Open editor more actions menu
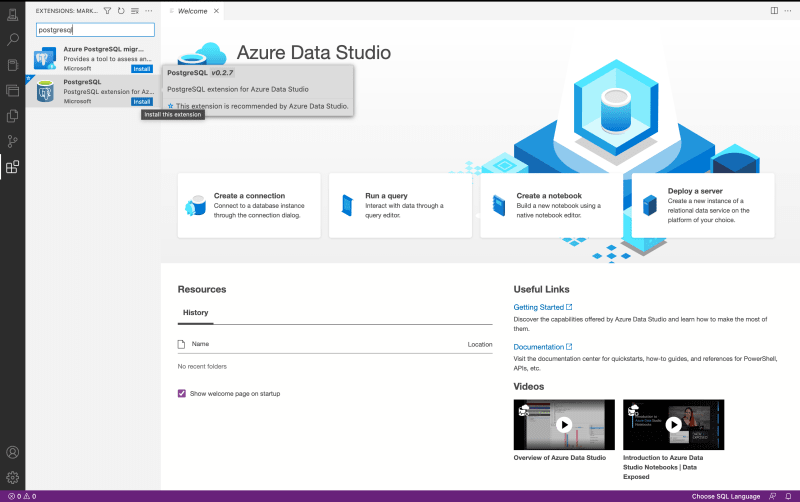This screenshot has width=800, height=502. (x=788, y=11)
